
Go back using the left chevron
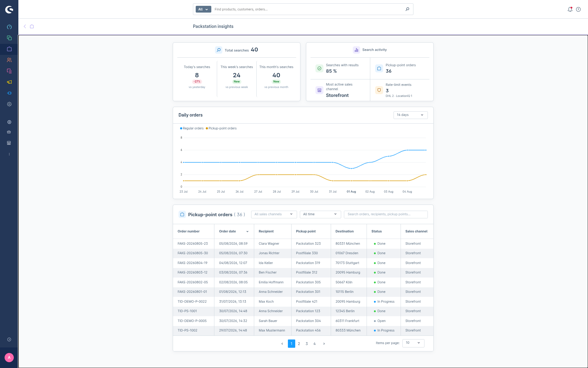point(25,26)
